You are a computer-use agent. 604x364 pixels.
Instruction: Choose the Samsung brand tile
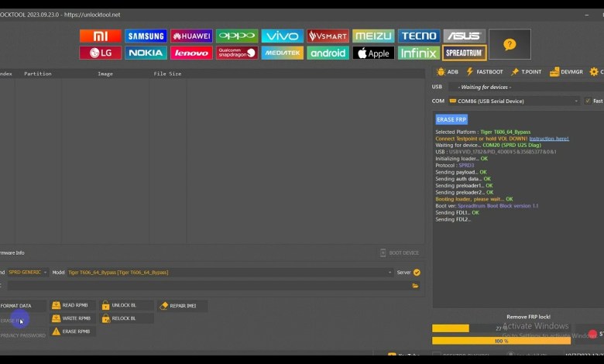coord(146,36)
